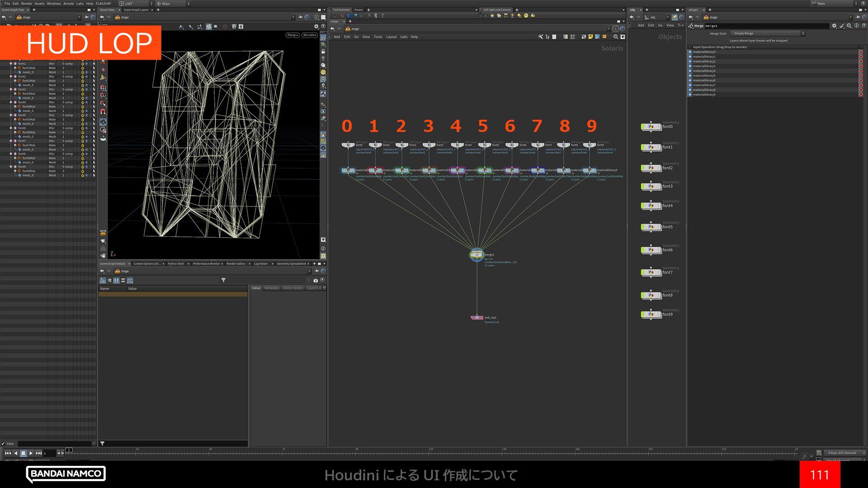Select the merge1 node icon
This screenshot has width=868, height=488.
coord(476,255)
